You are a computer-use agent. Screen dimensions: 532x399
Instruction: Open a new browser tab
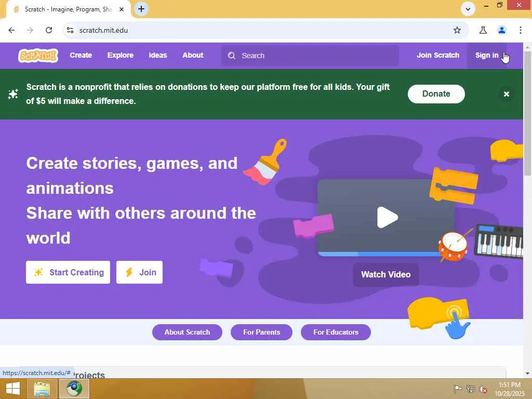141,9
